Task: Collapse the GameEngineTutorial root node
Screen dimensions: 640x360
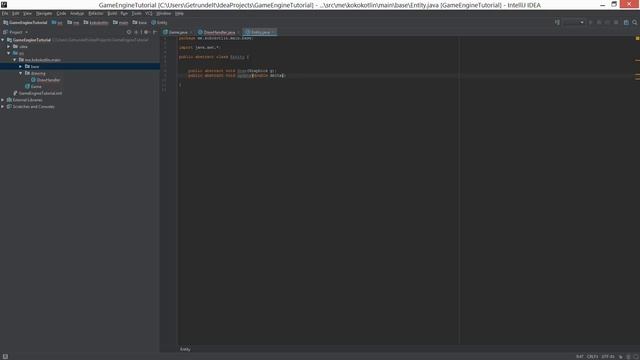Action: tap(3, 40)
